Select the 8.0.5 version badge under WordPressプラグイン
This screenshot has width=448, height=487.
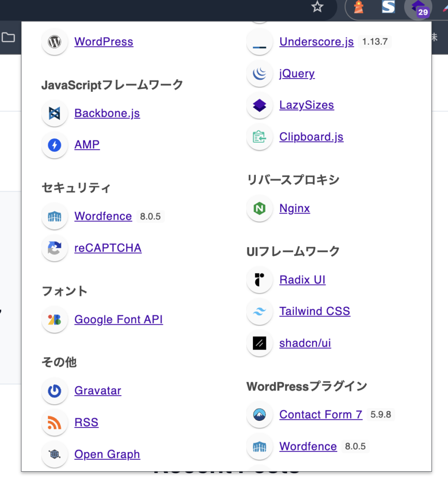tap(355, 447)
